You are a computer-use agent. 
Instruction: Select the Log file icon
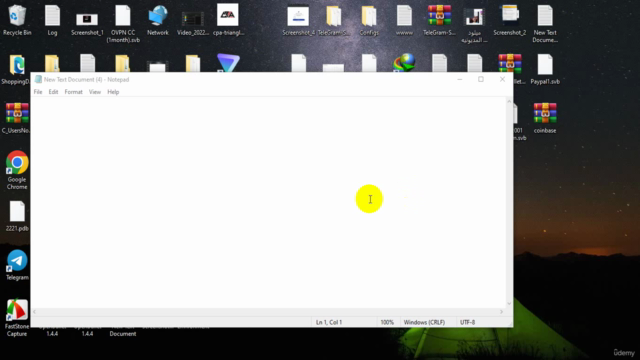click(x=52, y=20)
